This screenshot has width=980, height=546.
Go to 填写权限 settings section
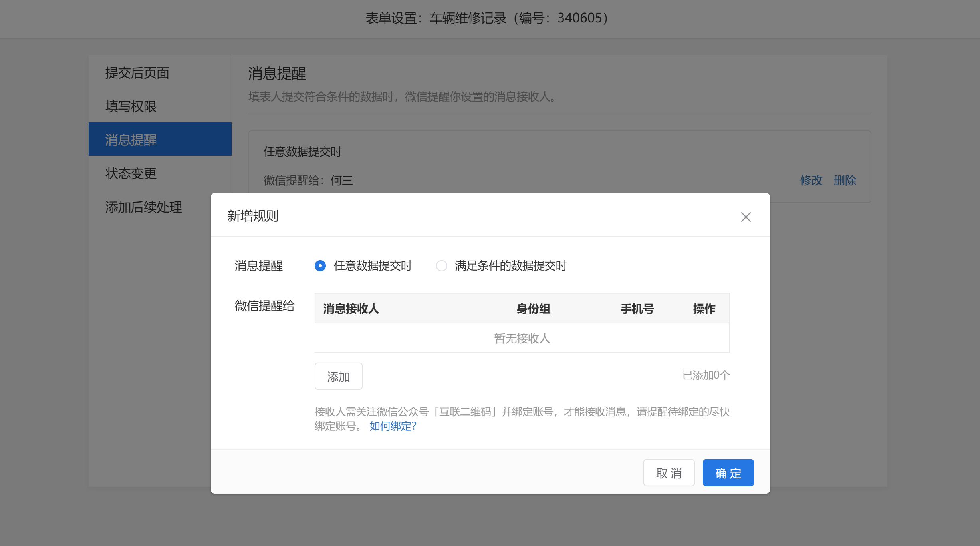[131, 106]
